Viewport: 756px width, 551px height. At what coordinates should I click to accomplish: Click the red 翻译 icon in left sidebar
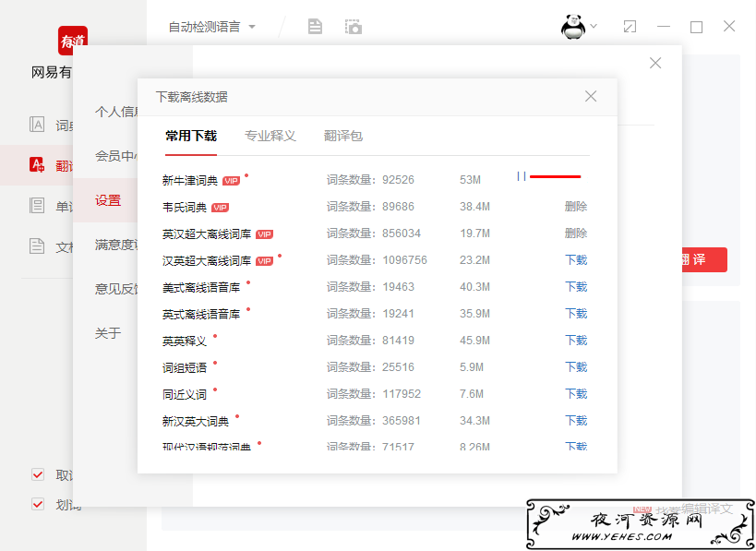(37, 165)
